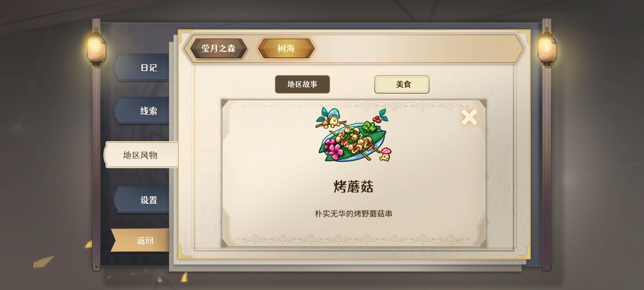644x290 pixels.
Task: Click the small pink mushroom beside the plate
Action: click(x=386, y=154)
